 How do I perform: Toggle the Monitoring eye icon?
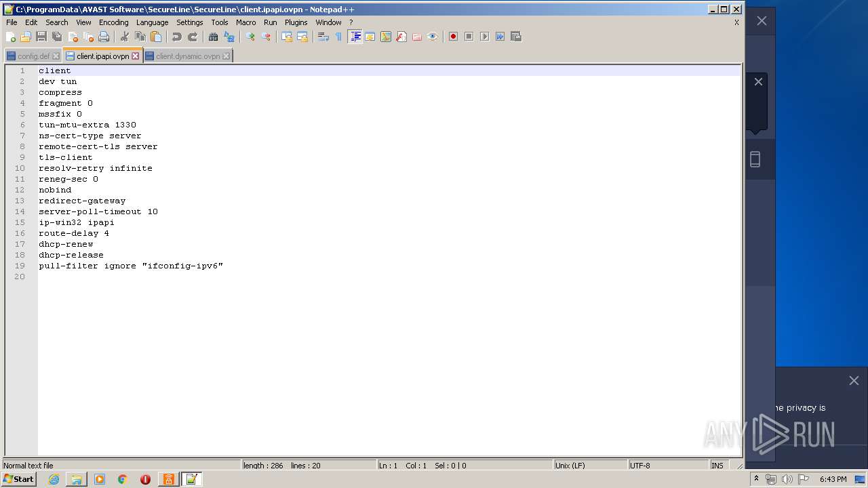(433, 37)
